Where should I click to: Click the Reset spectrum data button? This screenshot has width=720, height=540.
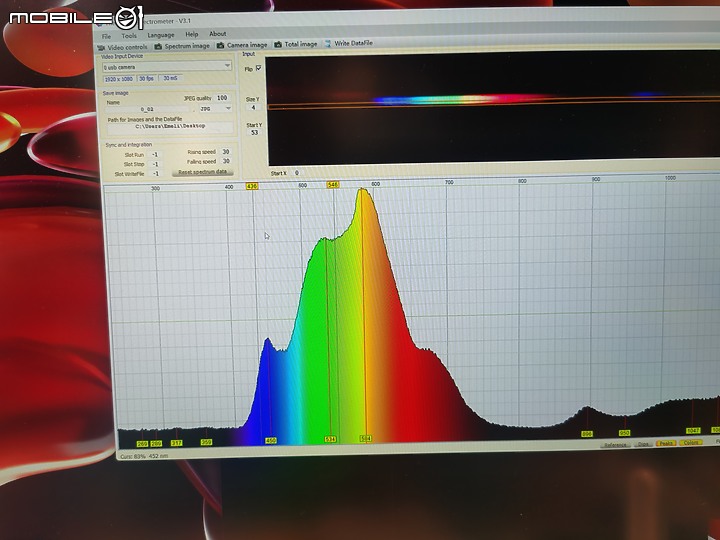202,172
